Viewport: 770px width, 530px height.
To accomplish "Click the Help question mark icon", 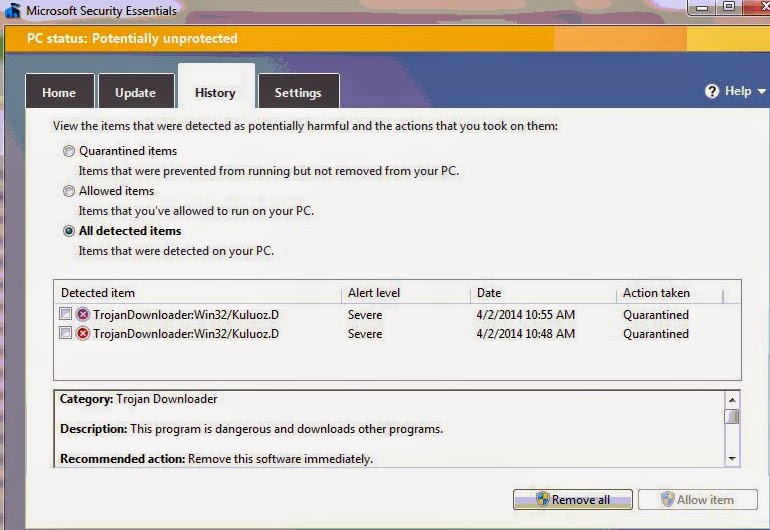I will click(x=712, y=91).
